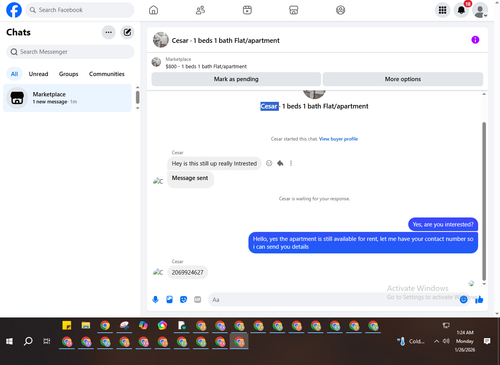
Task: Click the $800 Marketplace listing thumbnail
Action: pos(156,62)
